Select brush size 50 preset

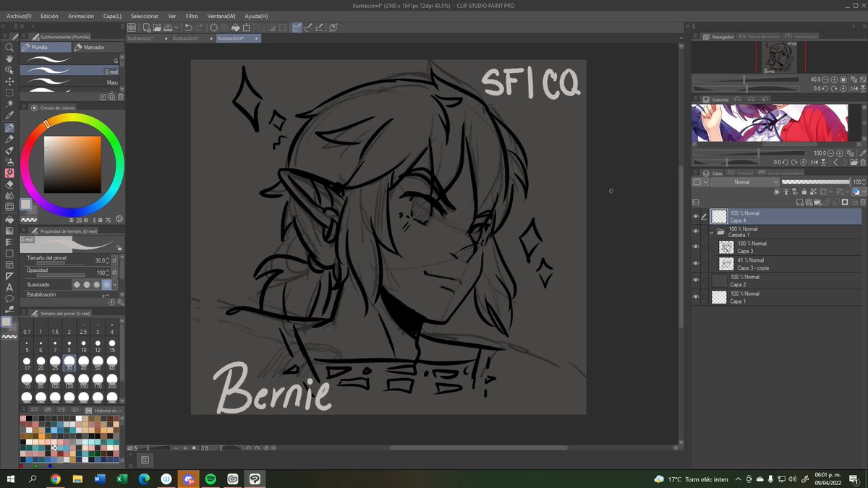tap(98, 362)
